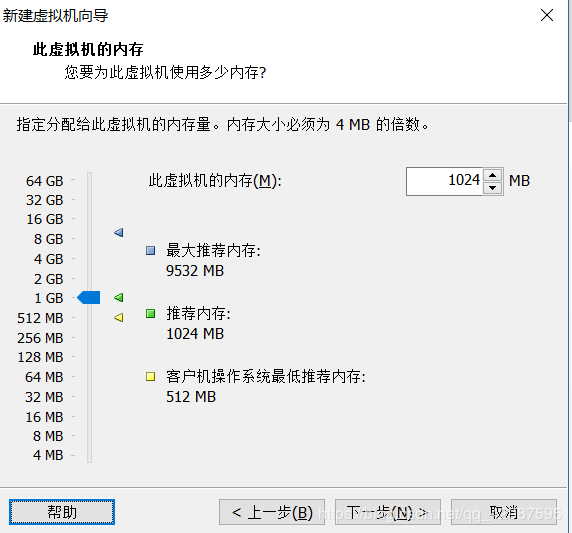Select the 128 MB slider label

tap(40, 357)
